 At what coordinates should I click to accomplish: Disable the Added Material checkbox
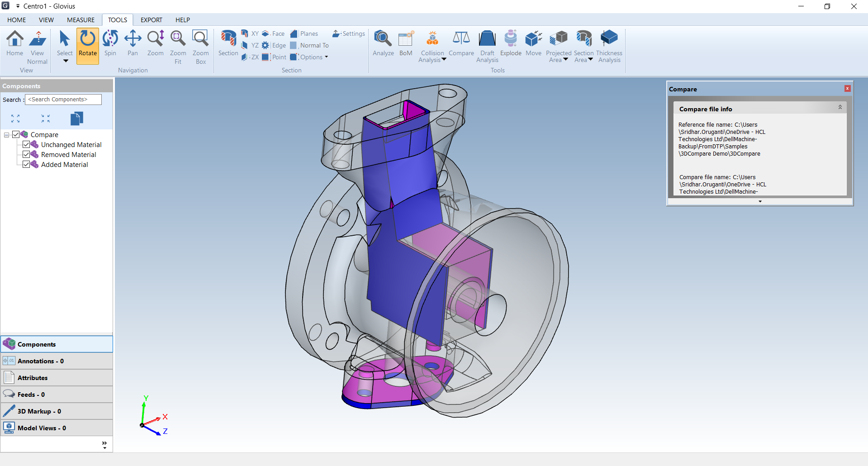26,165
